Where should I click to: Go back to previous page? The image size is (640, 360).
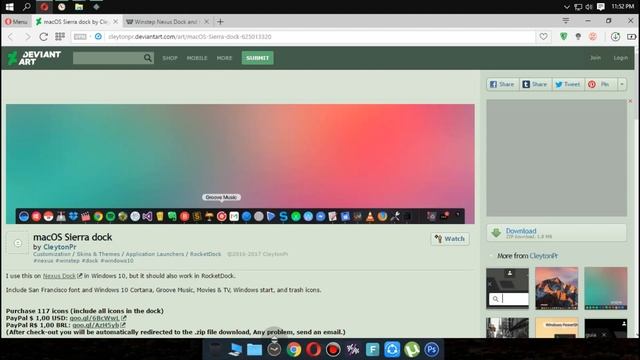(11, 37)
